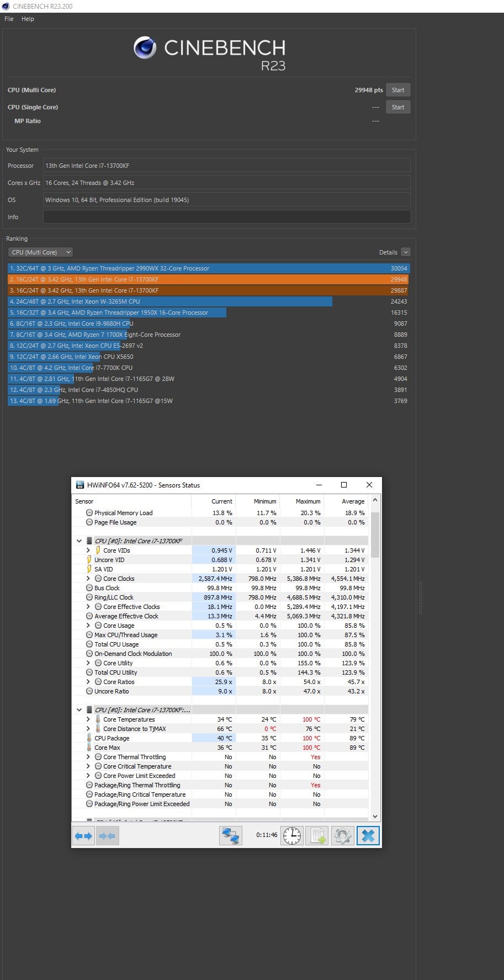This screenshot has width=504, height=980.
Task: Start the CPU Single Core benchmark
Action: [x=398, y=107]
